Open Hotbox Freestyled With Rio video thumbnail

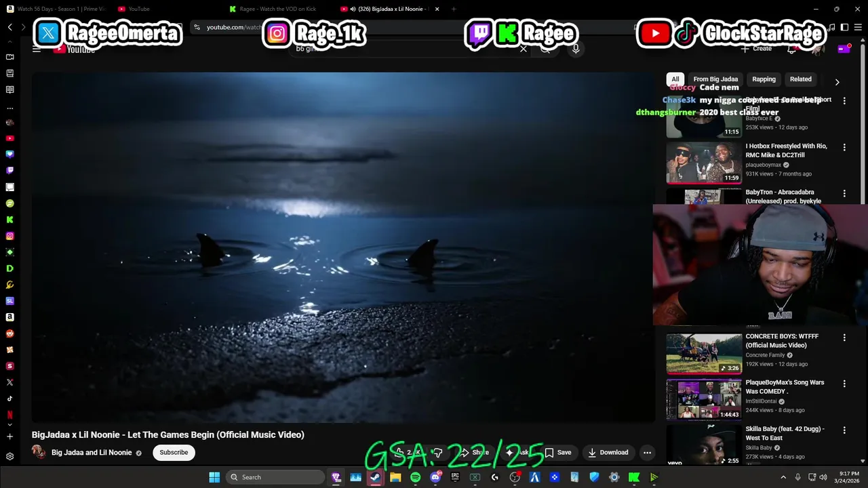click(x=704, y=163)
